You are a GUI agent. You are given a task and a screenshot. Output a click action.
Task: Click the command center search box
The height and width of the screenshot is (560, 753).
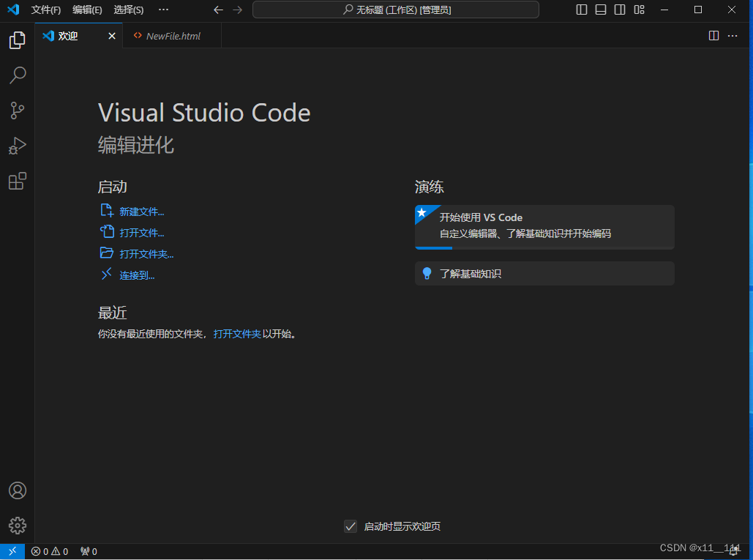click(x=396, y=10)
